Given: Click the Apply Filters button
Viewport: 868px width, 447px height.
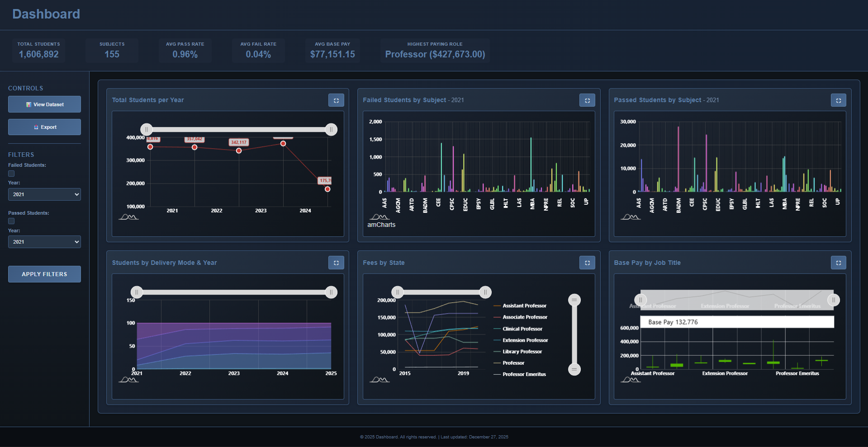Looking at the screenshot, I should (44, 274).
